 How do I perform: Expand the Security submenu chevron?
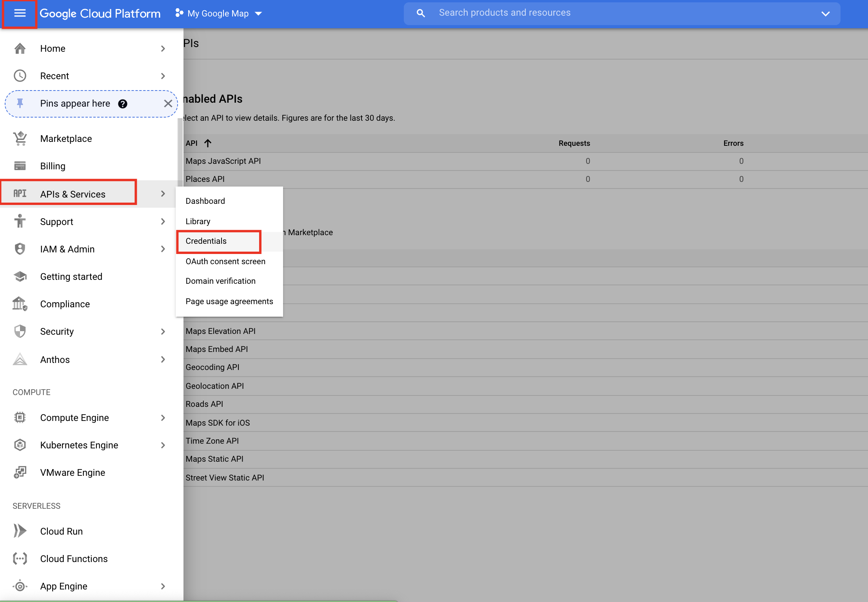tap(163, 332)
